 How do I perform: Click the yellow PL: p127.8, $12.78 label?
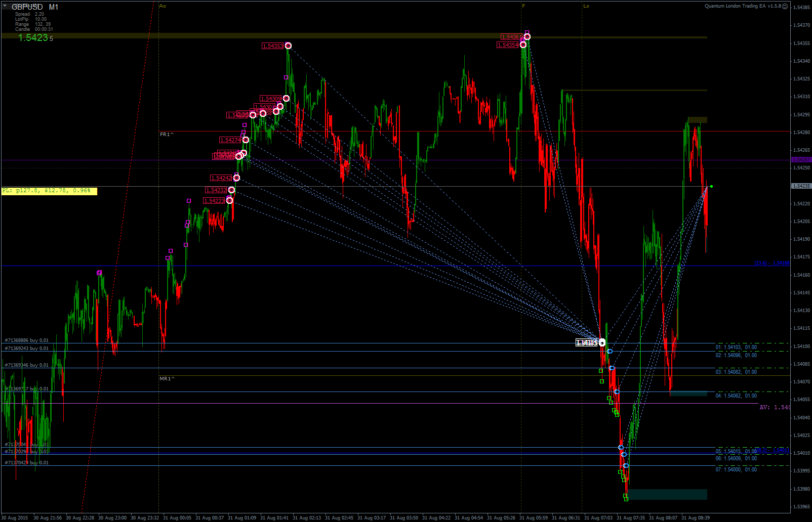[49, 191]
